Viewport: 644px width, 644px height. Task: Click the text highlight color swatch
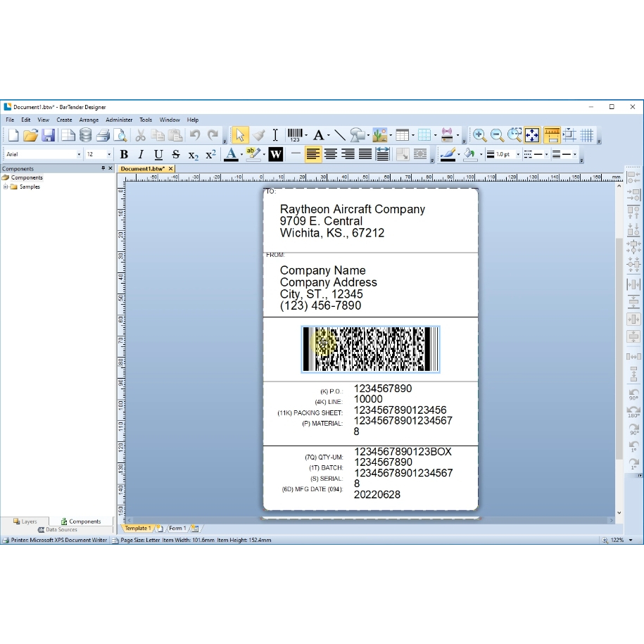pos(253,154)
